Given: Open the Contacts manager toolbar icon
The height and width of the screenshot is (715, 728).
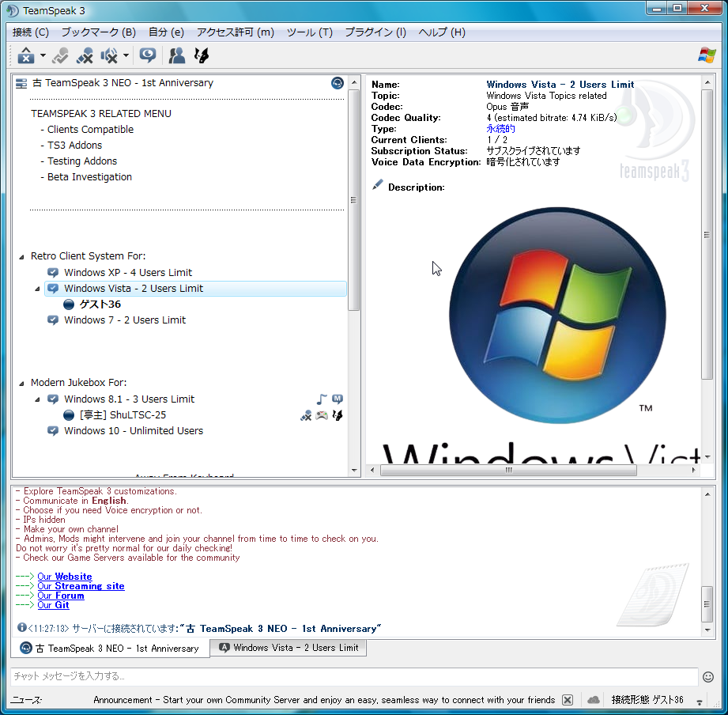Looking at the screenshot, I should coord(176,55).
